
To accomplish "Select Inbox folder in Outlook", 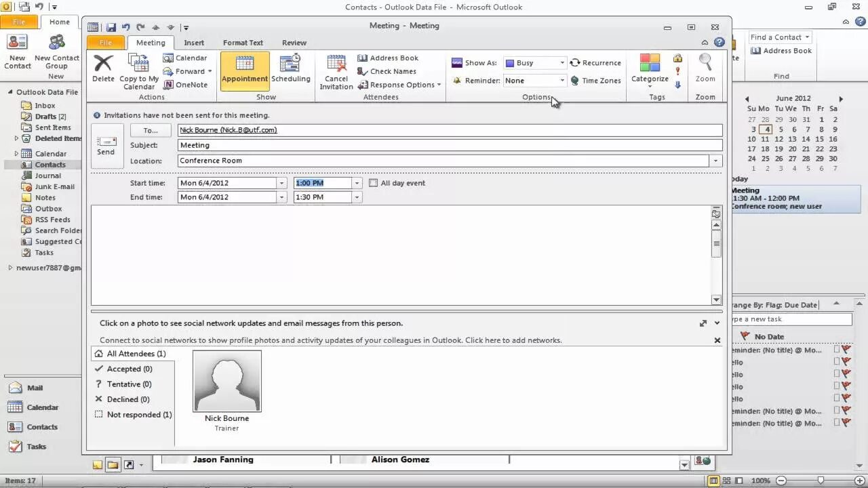I will click(39, 106).
